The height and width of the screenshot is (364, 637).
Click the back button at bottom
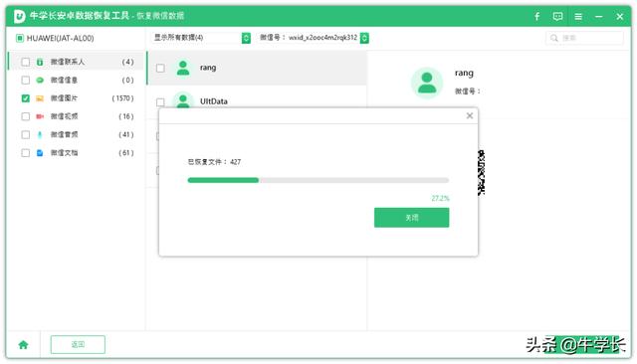point(78,344)
